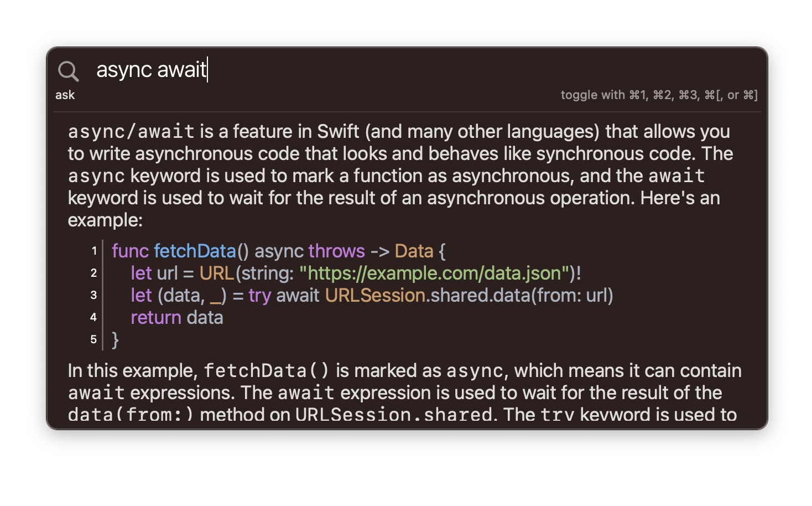
Task: Click URLSession in the code's third line
Action: [375, 295]
